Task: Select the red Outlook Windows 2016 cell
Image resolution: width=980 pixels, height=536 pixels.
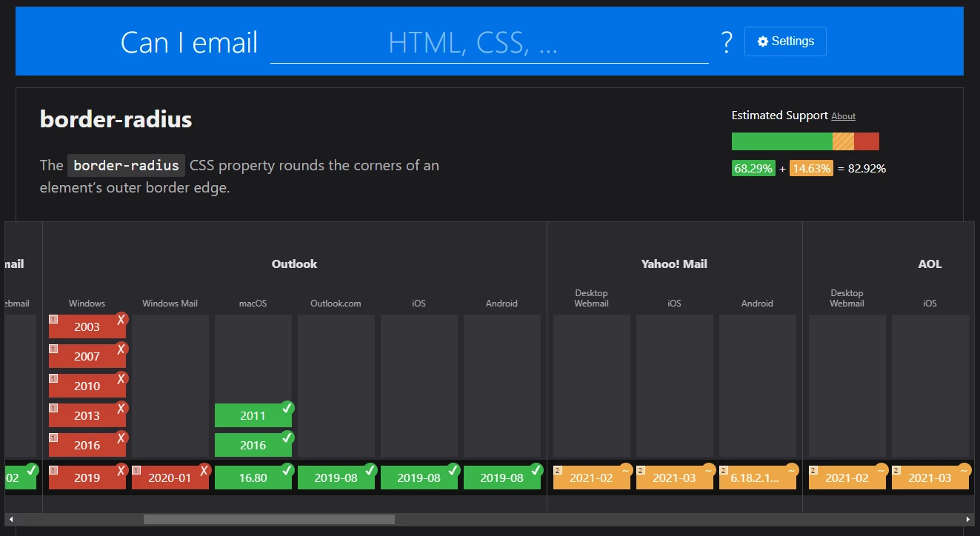Action: point(87,445)
